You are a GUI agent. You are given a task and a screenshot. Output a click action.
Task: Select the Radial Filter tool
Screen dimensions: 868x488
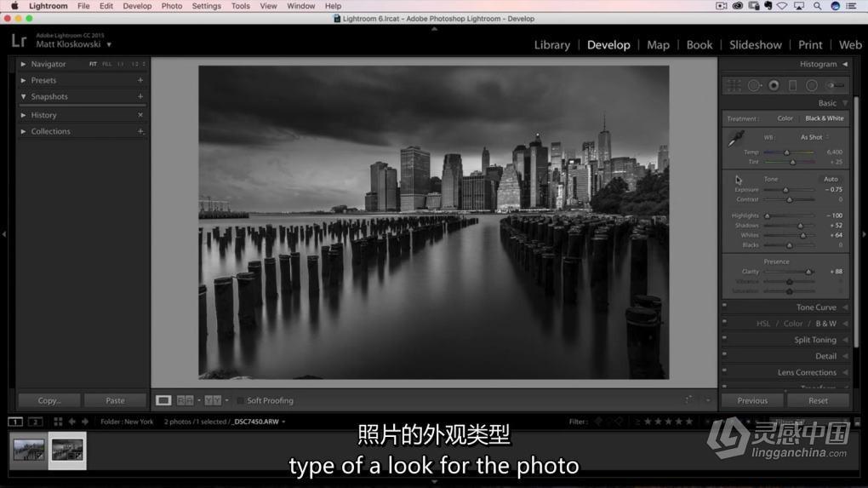(x=812, y=85)
